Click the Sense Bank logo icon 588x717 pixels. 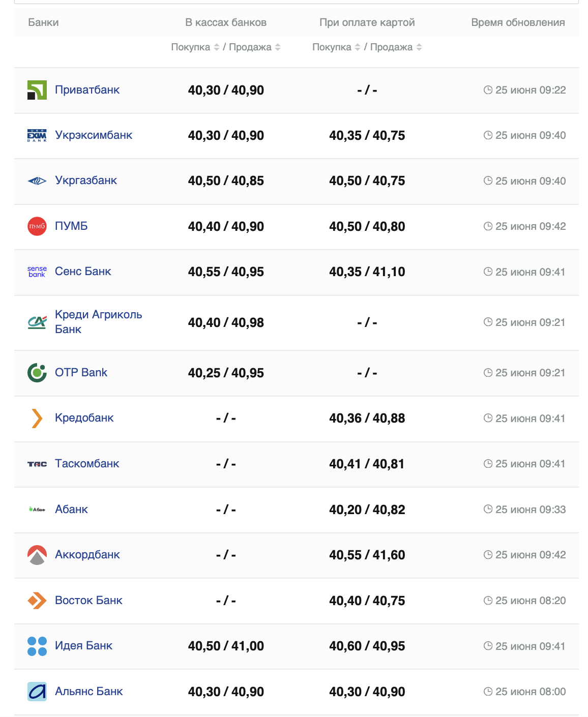coord(37,272)
